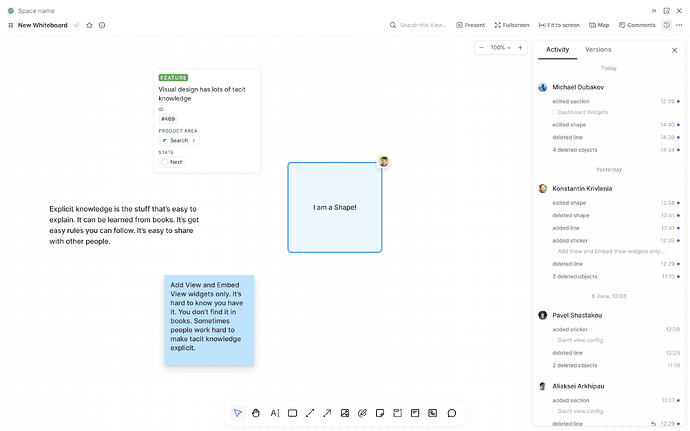Image resolution: width=690 pixels, height=431 pixels.
Task: Select the 'deleted shape' activity entry
Action: pyautogui.click(x=616, y=215)
